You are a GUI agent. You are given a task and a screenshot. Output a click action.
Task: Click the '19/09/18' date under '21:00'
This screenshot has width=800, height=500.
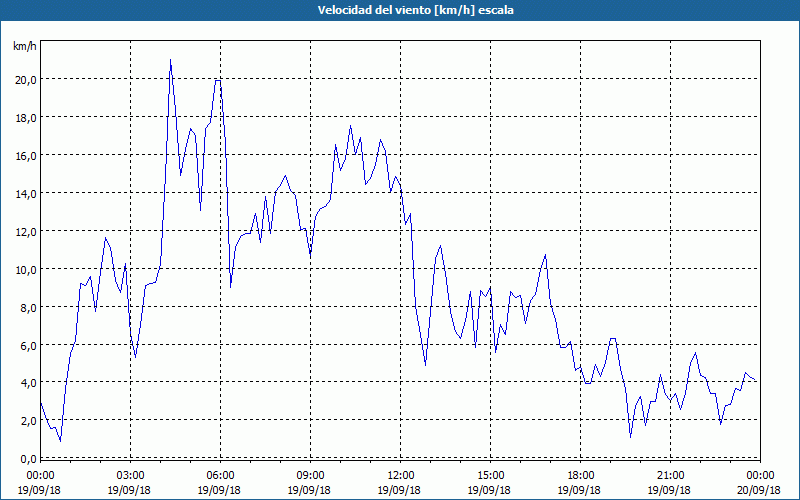pos(669,490)
